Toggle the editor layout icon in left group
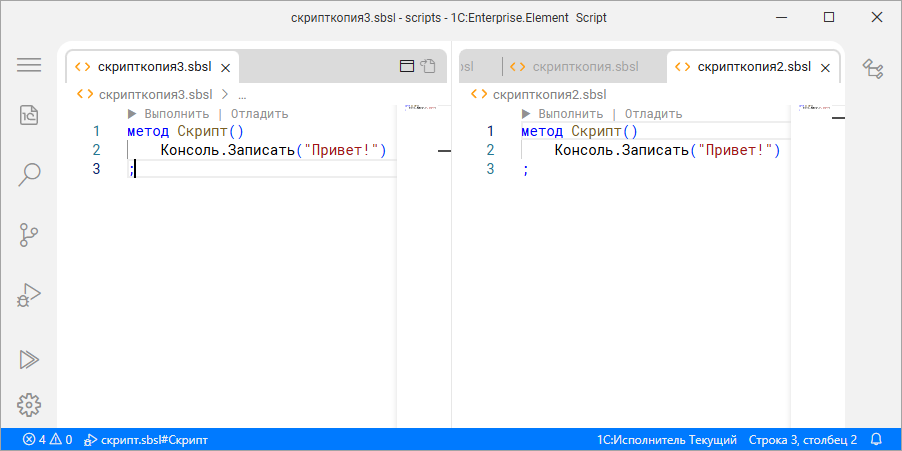 click(x=407, y=67)
